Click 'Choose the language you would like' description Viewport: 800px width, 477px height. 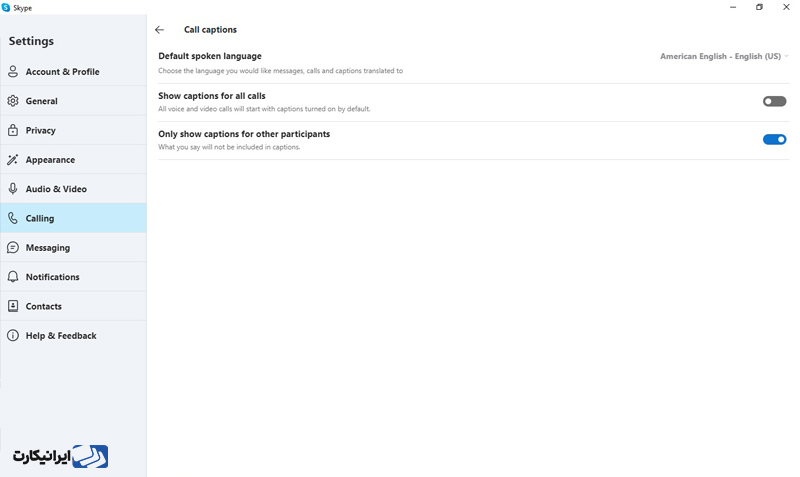point(281,71)
